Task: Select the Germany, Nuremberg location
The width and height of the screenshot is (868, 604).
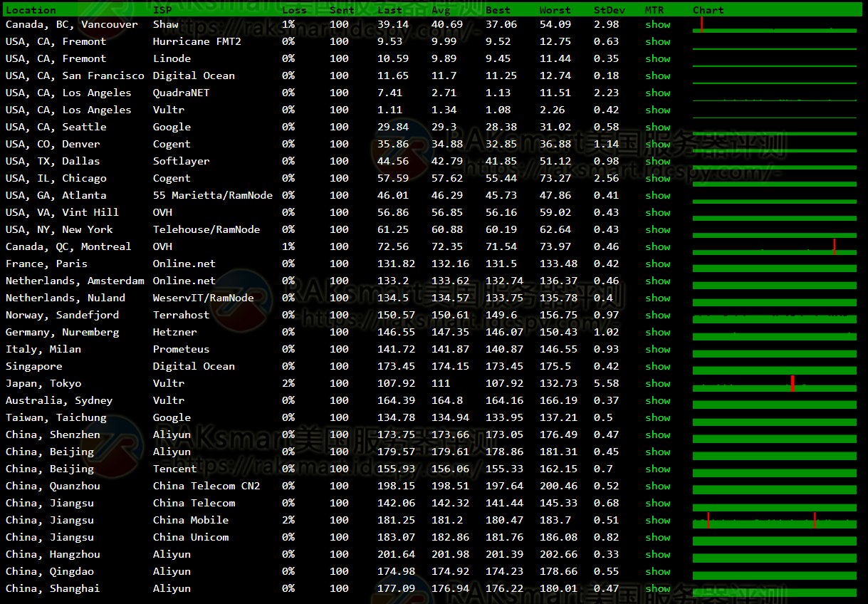Action: coord(63,332)
